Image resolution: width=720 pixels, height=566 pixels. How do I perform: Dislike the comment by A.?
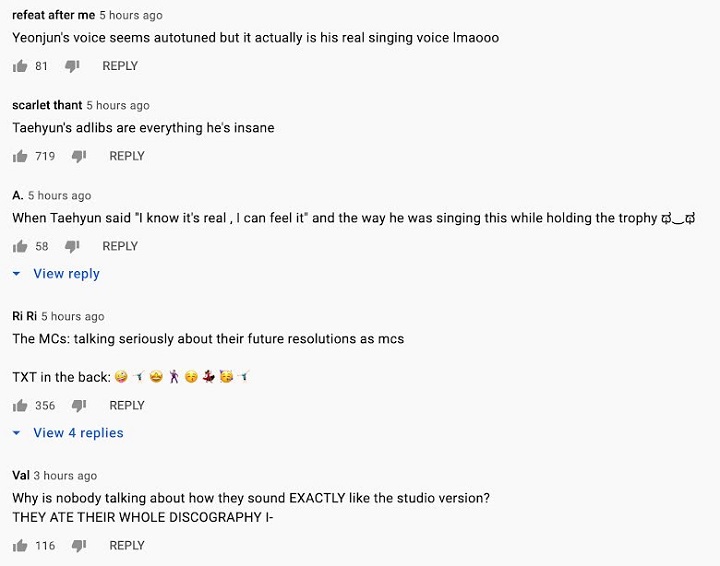[72, 247]
